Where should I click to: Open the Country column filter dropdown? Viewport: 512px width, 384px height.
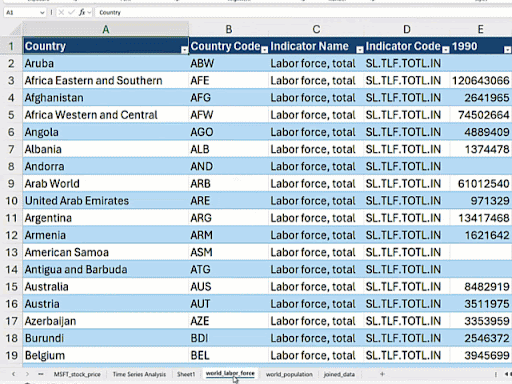pos(184,50)
